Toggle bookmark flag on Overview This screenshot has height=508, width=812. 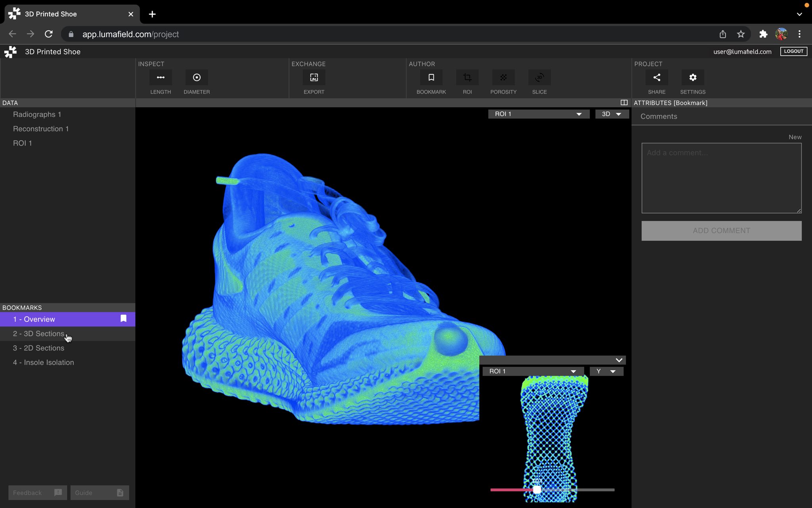[123, 319]
